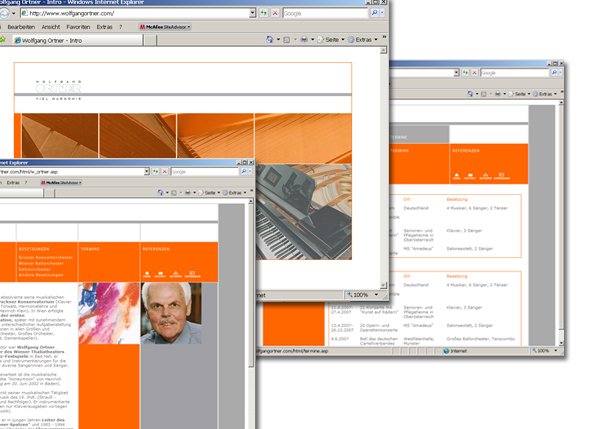Click the red stop icon in the top browser window
The image size is (597, 429).
pyautogui.click(x=275, y=13)
